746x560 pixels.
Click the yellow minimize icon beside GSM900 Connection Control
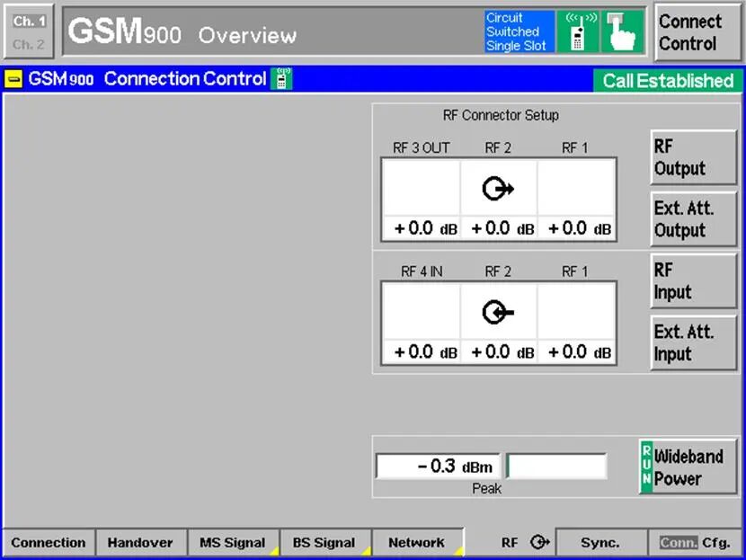pos(13,79)
